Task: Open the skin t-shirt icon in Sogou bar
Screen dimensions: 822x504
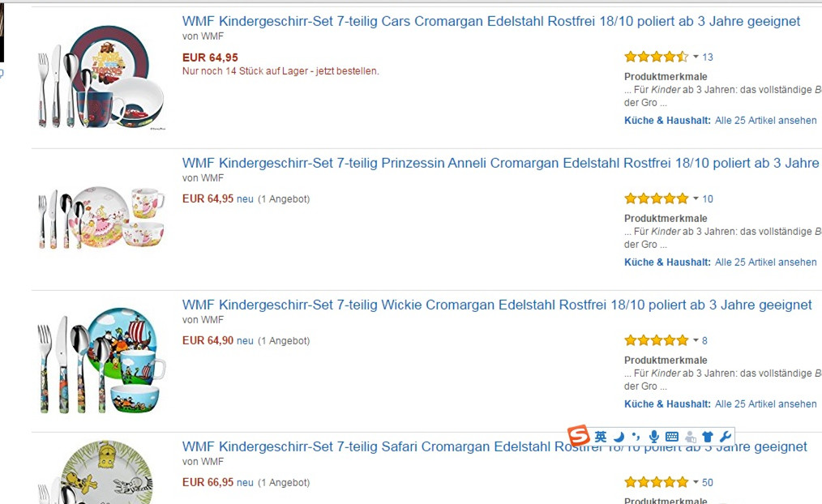Action: (708, 437)
